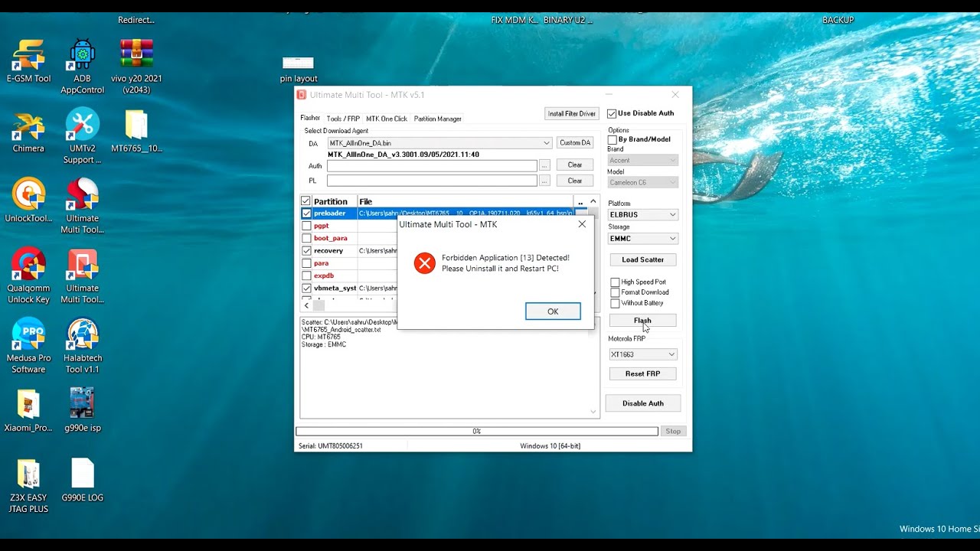Open the Halabtech Tool v1.1 shortcut
The image size is (980, 551).
pos(82,346)
